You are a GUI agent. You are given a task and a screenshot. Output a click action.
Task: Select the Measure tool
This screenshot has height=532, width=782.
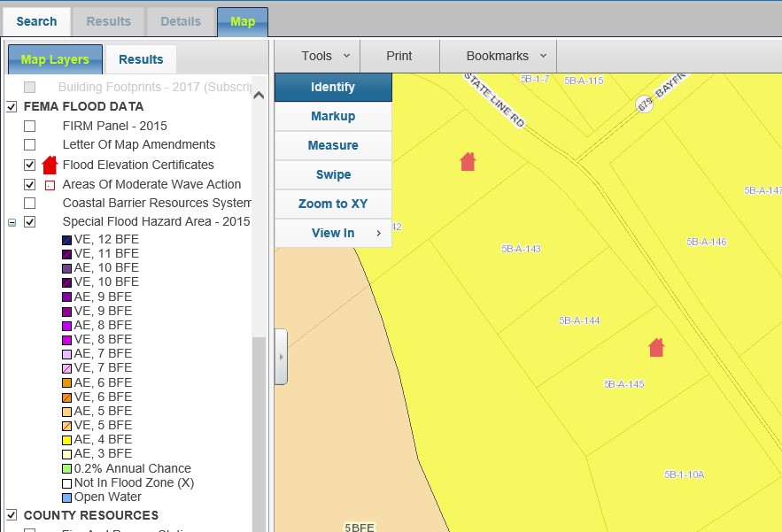[333, 145]
